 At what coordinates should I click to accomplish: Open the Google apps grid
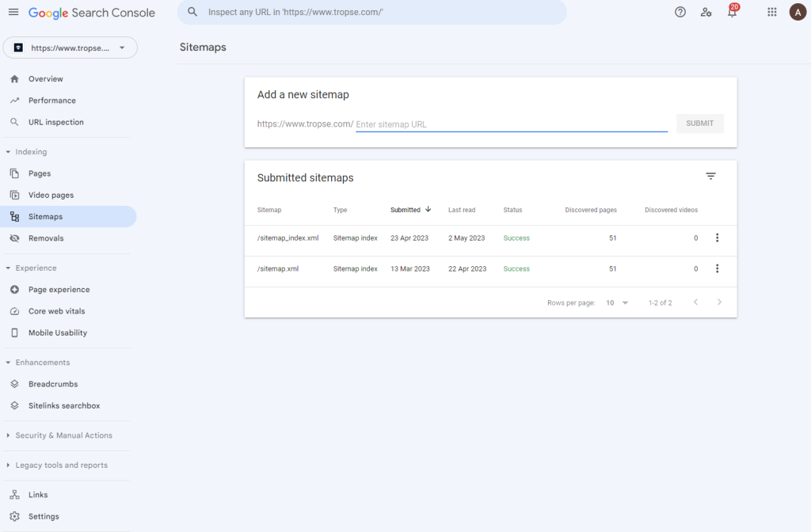click(x=771, y=12)
